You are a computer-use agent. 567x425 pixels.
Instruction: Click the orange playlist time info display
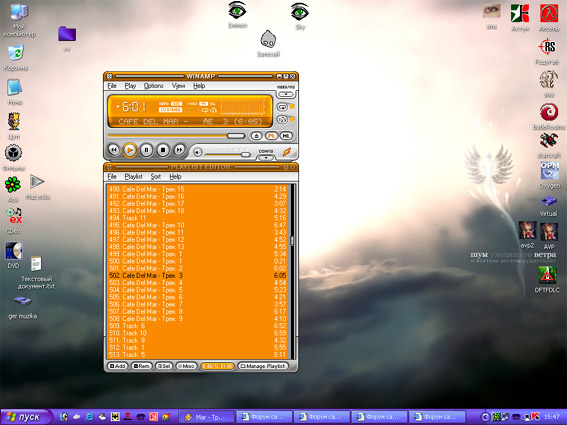(217, 366)
